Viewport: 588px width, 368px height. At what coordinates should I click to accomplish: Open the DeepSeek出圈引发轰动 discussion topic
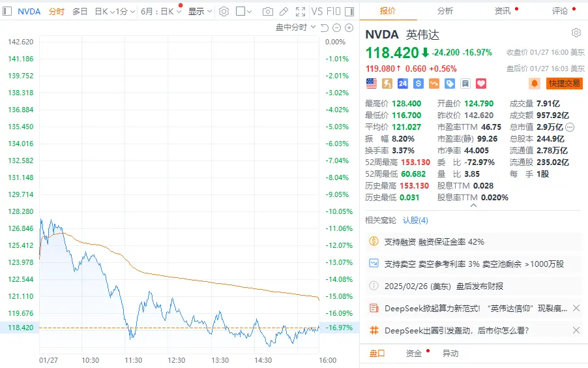(x=456, y=330)
